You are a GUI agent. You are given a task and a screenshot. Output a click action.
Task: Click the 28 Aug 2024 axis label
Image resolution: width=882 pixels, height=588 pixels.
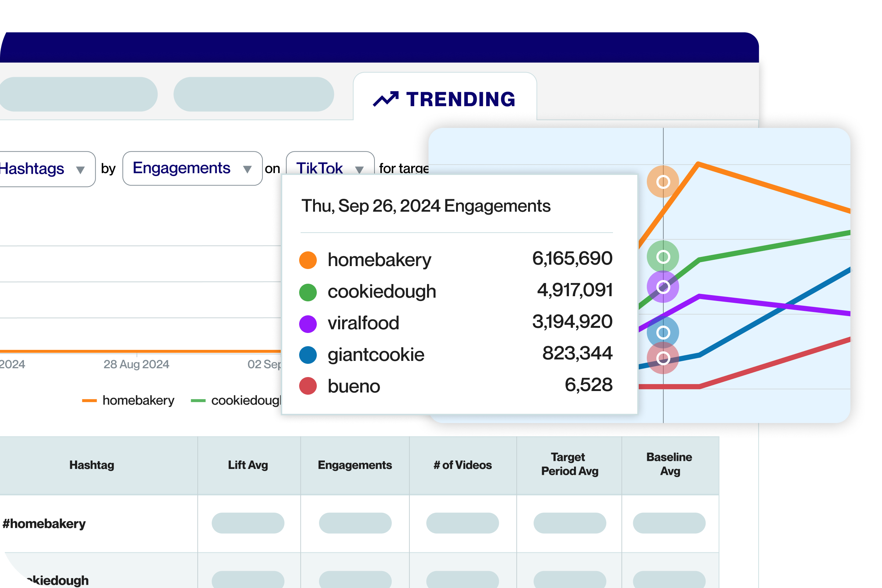136,364
